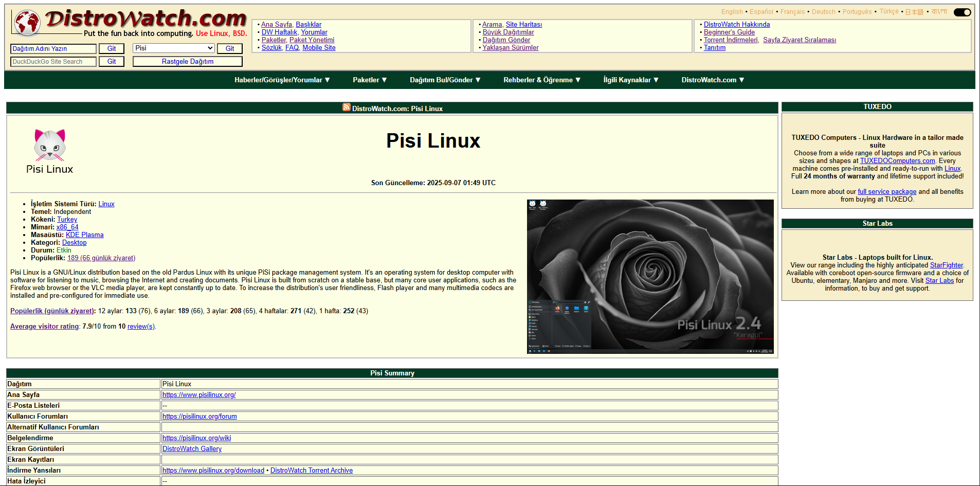Open the StarFighter ad link

947,265
